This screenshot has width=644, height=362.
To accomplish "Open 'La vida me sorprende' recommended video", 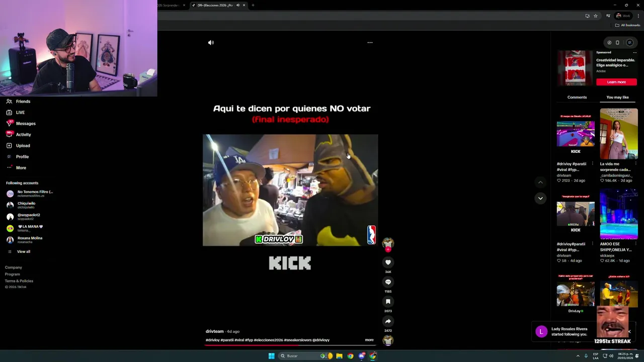I will point(619,134).
